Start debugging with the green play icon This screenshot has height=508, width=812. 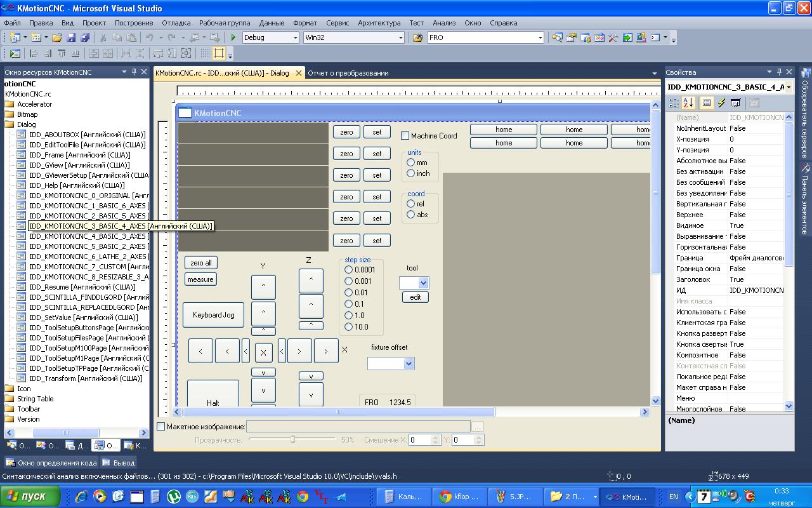pyautogui.click(x=233, y=37)
